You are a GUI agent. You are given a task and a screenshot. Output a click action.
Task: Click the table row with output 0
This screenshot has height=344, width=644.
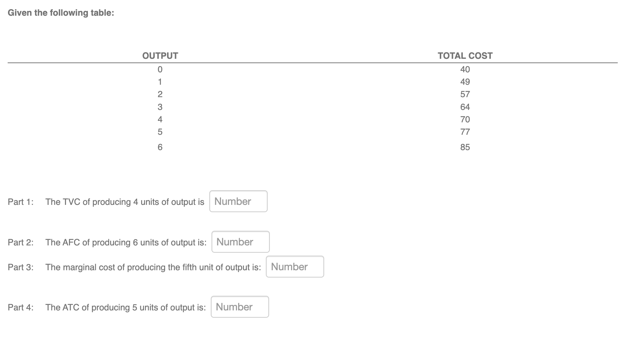tap(160, 69)
